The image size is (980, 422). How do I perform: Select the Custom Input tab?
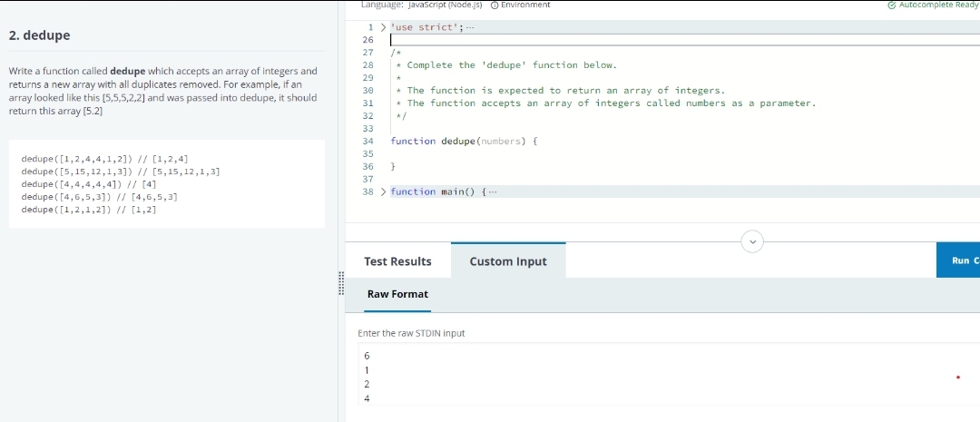click(508, 261)
